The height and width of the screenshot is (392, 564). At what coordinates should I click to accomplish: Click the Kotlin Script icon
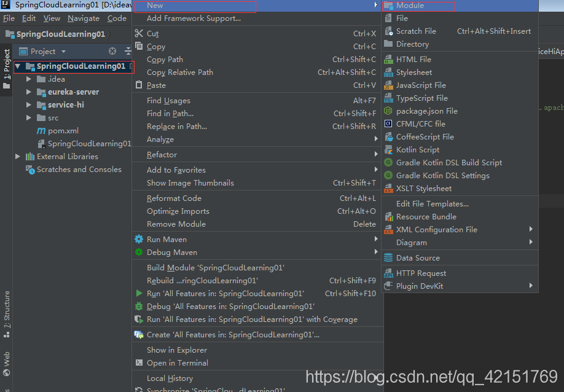388,149
